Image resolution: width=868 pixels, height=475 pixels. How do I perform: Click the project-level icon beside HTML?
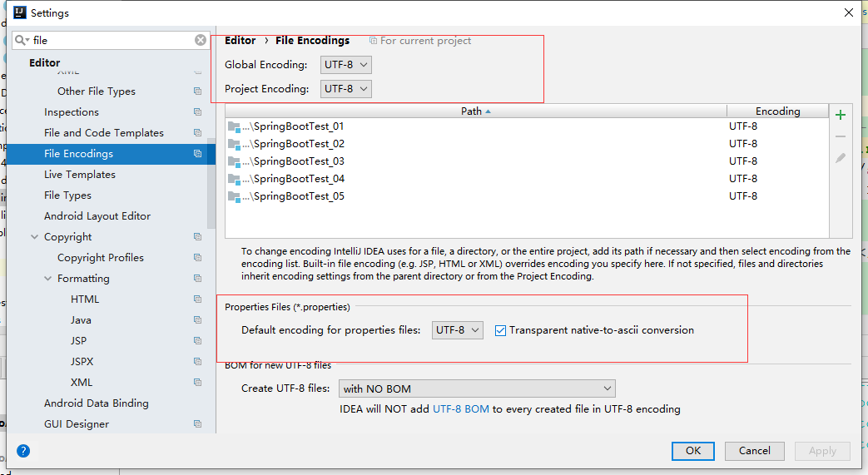pos(197,299)
